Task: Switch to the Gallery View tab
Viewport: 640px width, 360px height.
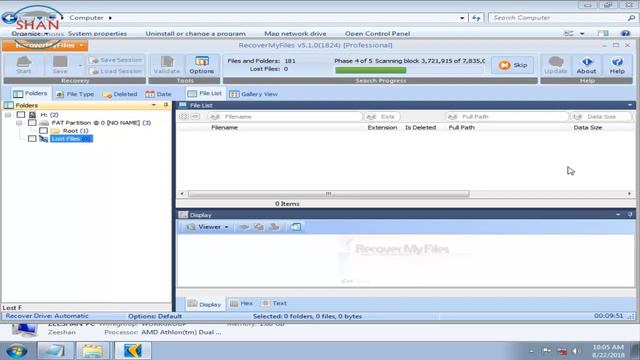Action: (x=253, y=94)
